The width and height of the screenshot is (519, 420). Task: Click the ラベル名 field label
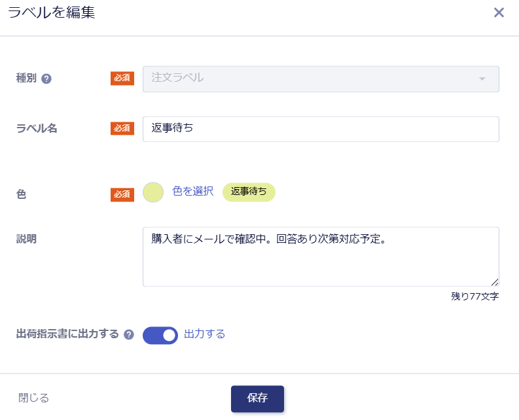click(x=37, y=128)
